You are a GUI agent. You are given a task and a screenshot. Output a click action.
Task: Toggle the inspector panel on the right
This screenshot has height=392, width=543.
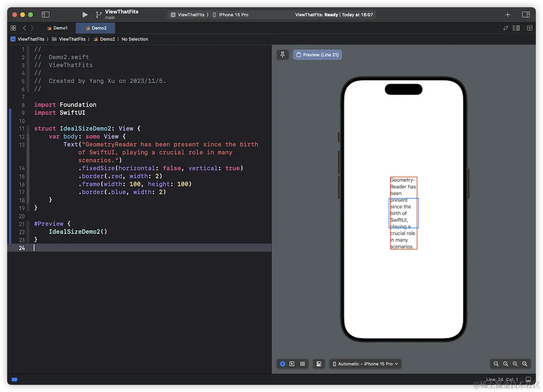[526, 15]
